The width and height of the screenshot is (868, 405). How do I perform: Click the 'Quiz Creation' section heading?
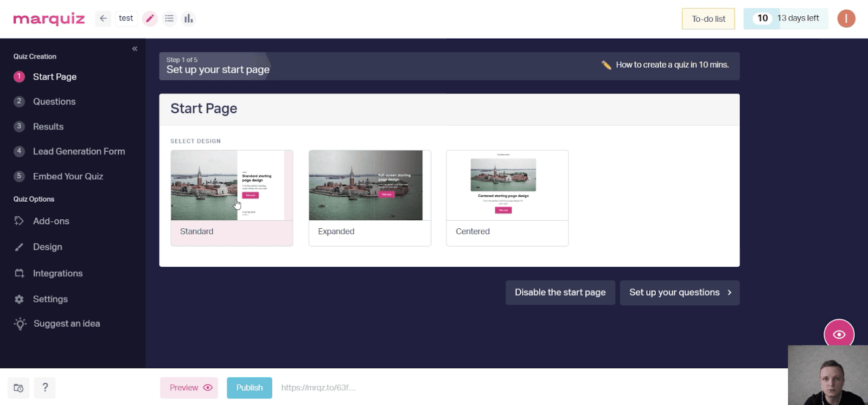tap(35, 56)
